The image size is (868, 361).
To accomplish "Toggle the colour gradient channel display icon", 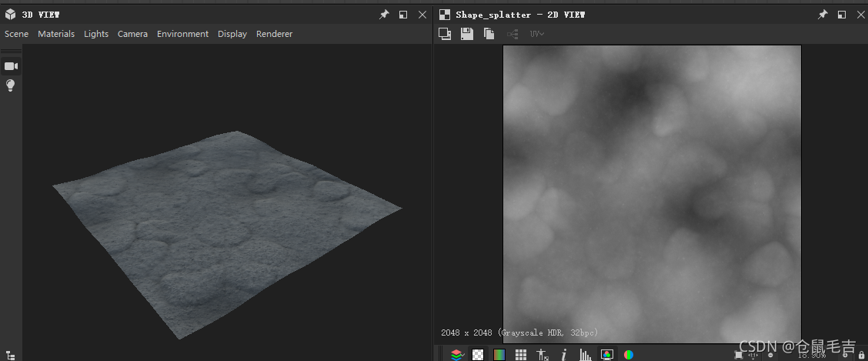I will point(499,354).
